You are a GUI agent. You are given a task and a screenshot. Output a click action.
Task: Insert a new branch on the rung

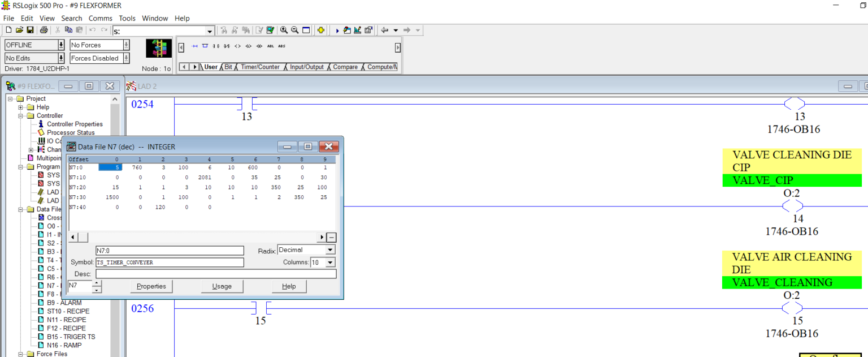point(205,46)
